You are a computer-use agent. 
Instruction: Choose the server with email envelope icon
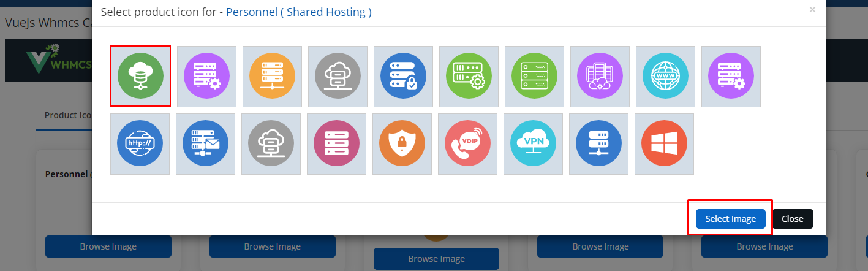tap(206, 144)
